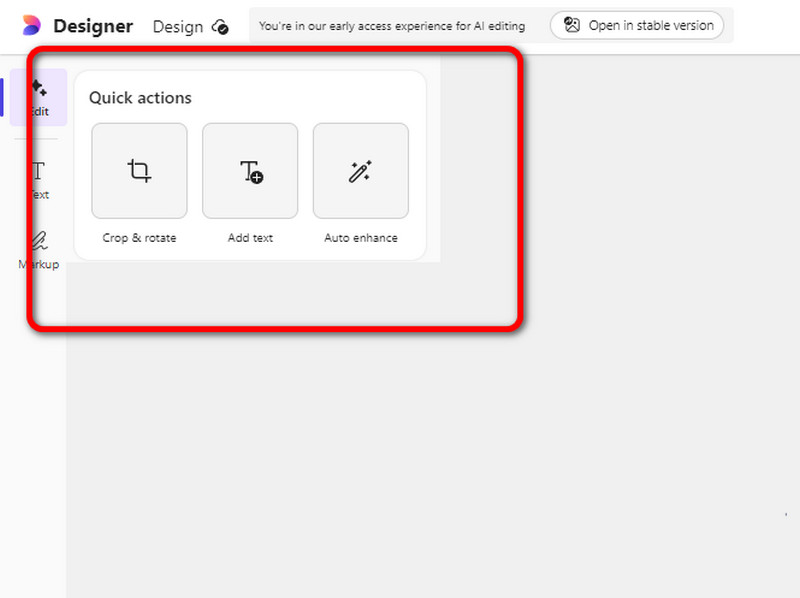The image size is (800, 598).
Task: Open in stable version button
Action: coord(637,26)
